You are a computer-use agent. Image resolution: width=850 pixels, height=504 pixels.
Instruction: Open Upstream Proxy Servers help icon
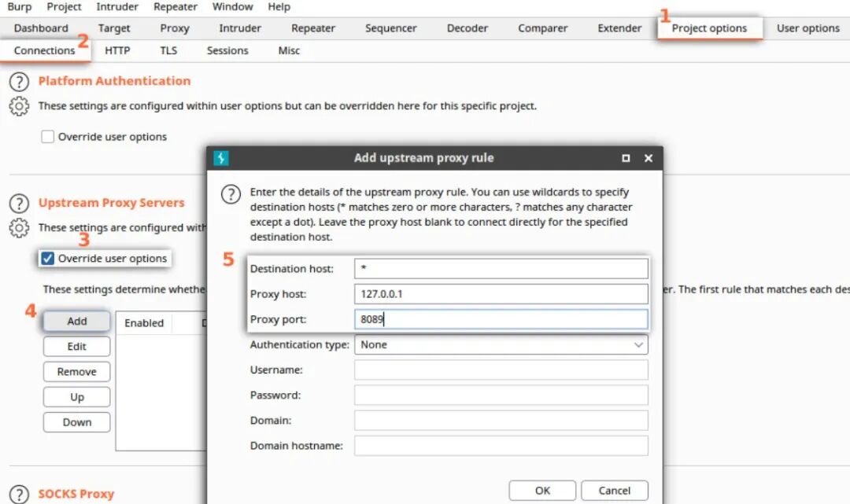(19, 204)
